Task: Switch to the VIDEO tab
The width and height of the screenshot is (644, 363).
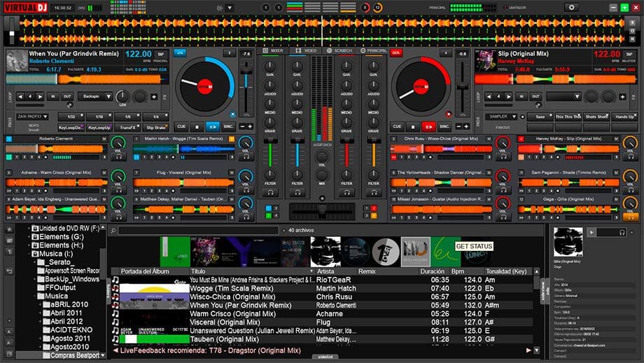Action: click(x=306, y=50)
